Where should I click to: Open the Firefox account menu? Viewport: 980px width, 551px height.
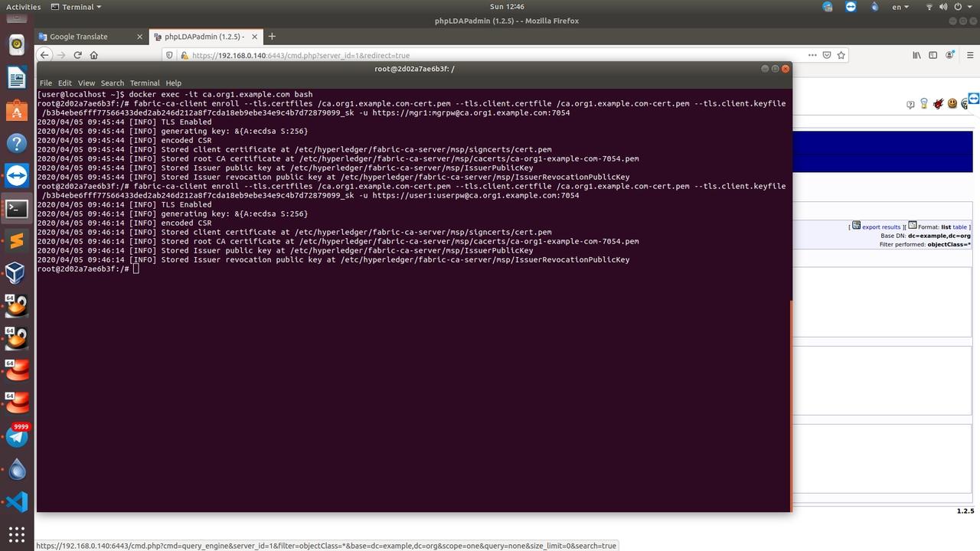950,55
